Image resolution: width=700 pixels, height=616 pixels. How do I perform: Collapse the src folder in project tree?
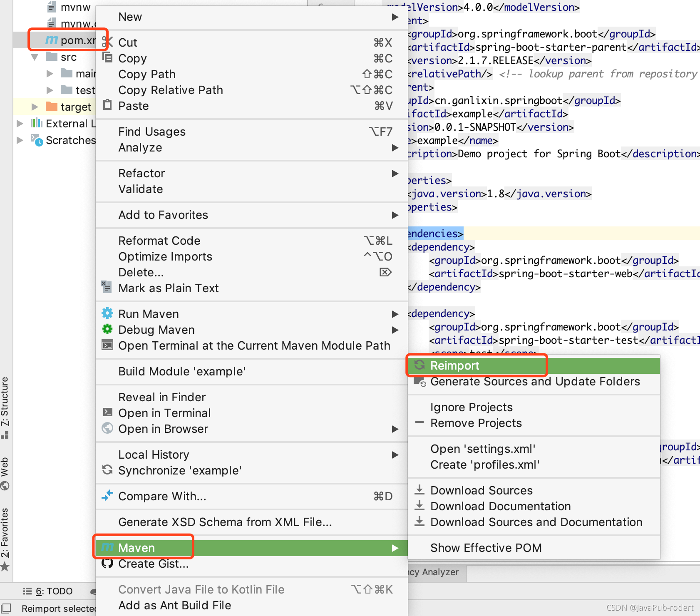[34, 57]
